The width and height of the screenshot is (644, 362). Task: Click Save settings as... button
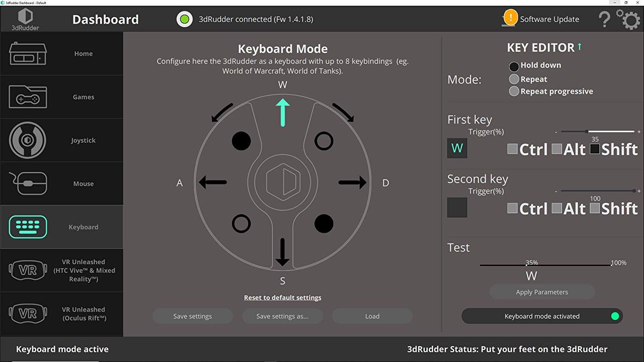point(283,316)
